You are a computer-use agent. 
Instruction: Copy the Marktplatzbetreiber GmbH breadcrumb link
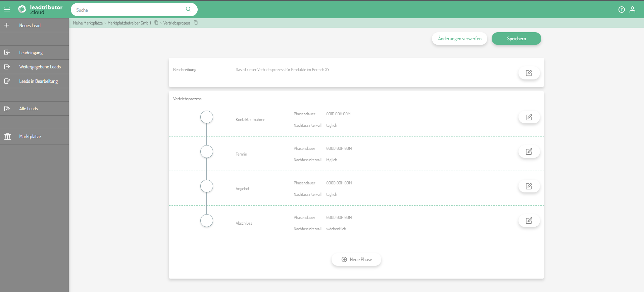point(156,23)
